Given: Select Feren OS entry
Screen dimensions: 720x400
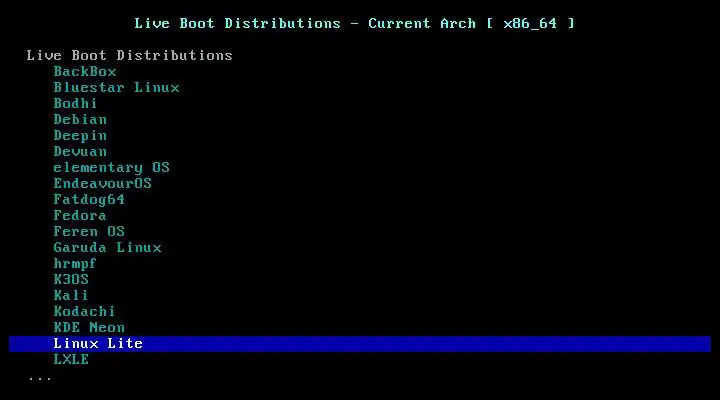Looking at the screenshot, I should [x=89, y=231].
